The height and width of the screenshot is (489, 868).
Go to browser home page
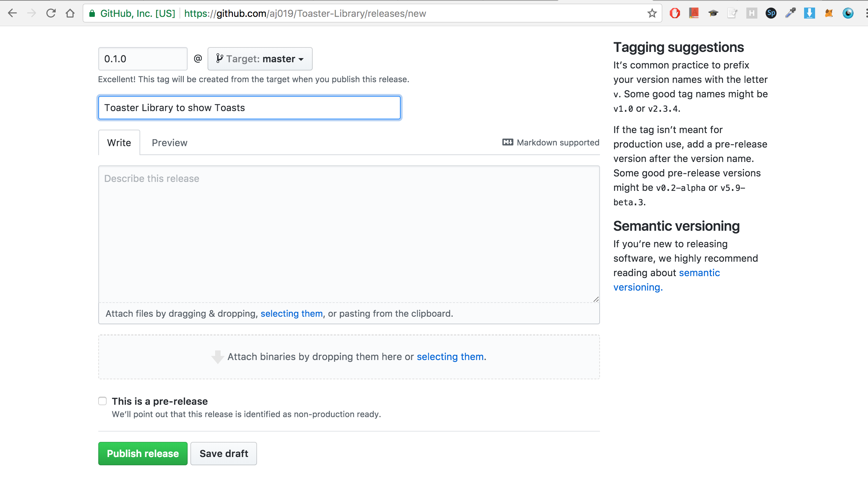(70, 13)
